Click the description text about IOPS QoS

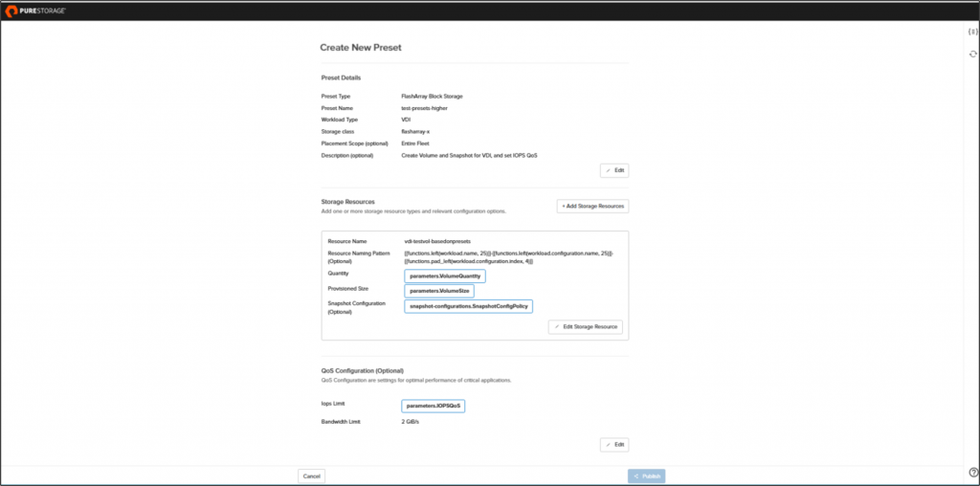[469, 155]
